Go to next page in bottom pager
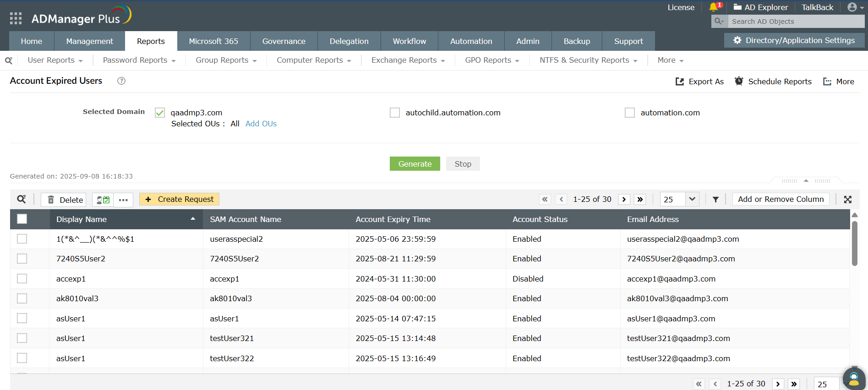Image resolution: width=868 pixels, height=390 pixels. (778, 384)
